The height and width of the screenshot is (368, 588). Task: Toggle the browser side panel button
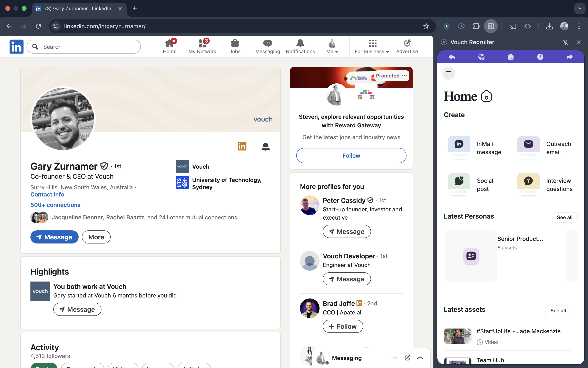tap(491, 26)
